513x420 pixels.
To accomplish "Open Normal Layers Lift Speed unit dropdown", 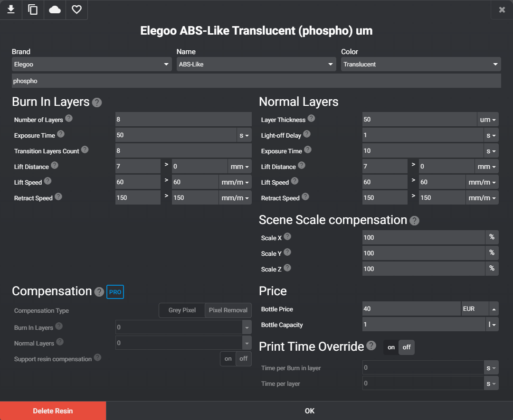I will pyautogui.click(x=482, y=182).
